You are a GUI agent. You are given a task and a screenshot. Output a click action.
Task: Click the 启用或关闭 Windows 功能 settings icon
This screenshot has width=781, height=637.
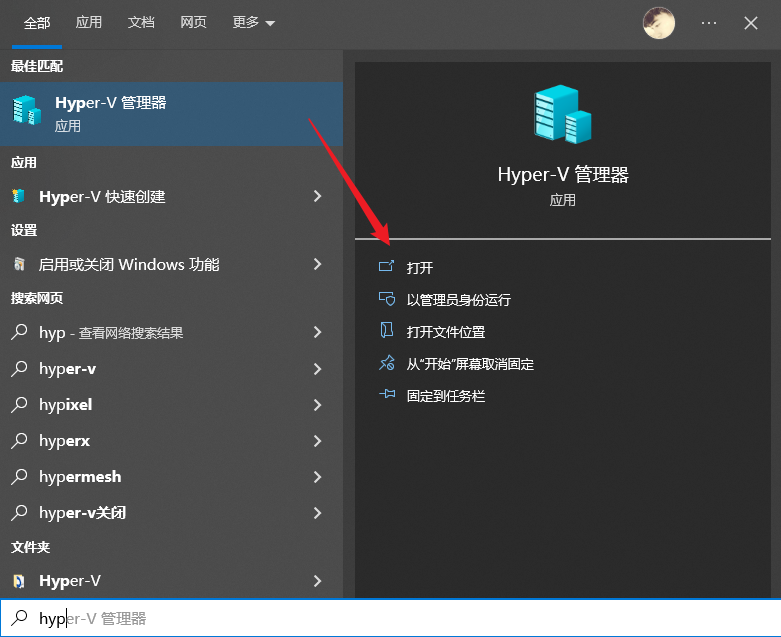pyautogui.click(x=19, y=264)
